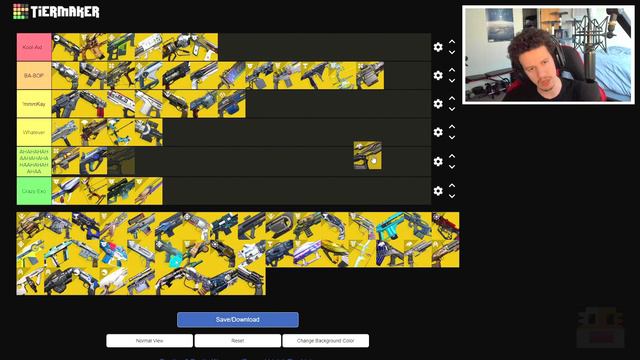Pick the cyan SMG in unranked pool
This screenshot has width=640, height=360.
pos(390,226)
